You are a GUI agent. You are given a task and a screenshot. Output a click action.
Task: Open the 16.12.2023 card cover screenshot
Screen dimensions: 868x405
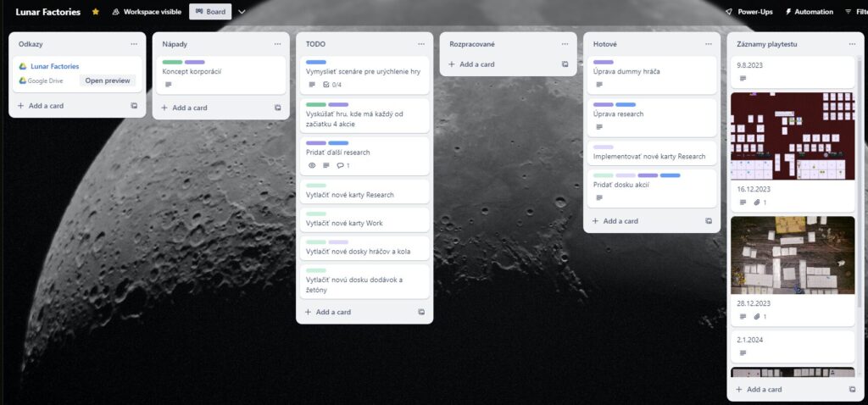point(793,136)
